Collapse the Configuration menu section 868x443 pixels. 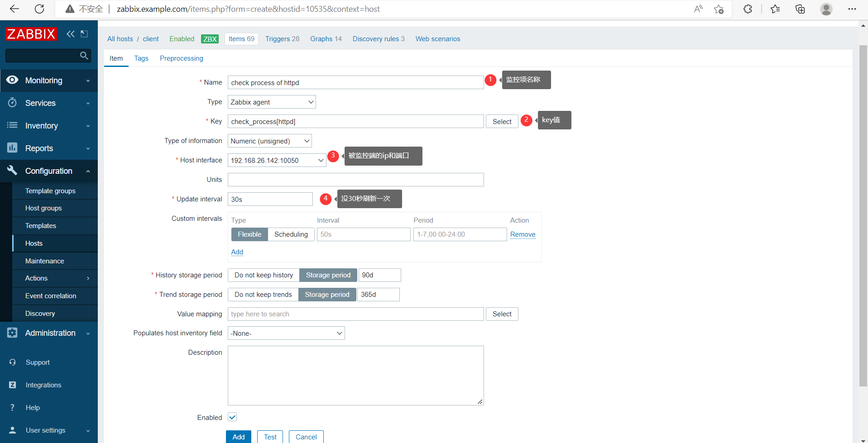click(x=49, y=171)
